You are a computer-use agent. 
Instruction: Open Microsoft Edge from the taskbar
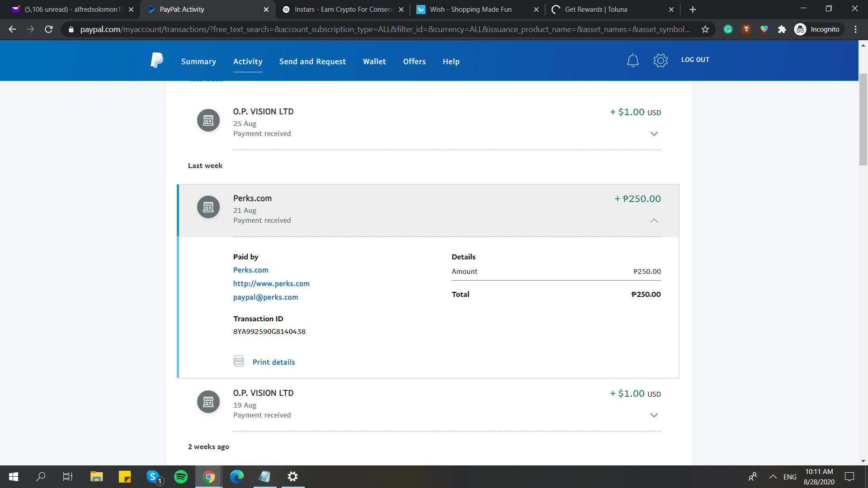(236, 477)
